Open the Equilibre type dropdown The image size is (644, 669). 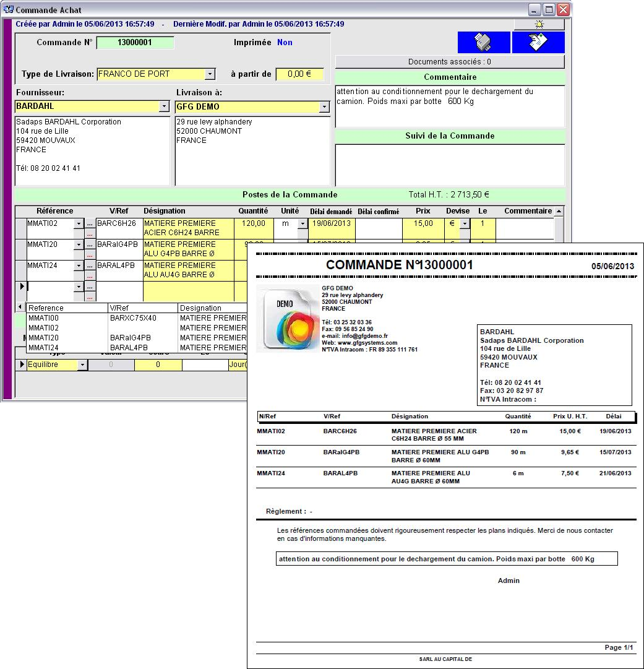pos(82,365)
